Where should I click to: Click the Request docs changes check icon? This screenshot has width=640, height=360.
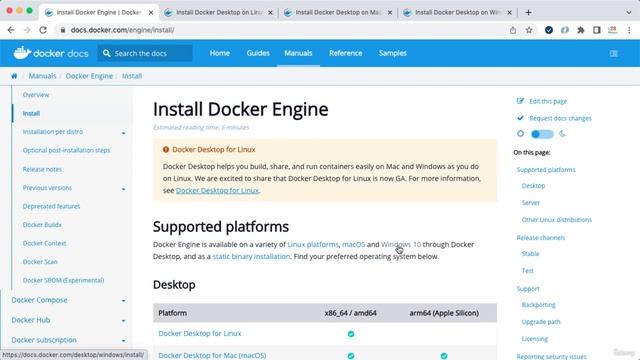coord(520,118)
